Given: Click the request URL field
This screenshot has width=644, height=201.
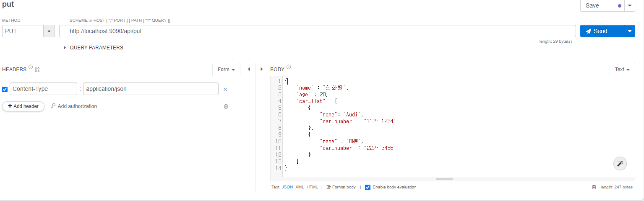Looking at the screenshot, I should [317, 31].
